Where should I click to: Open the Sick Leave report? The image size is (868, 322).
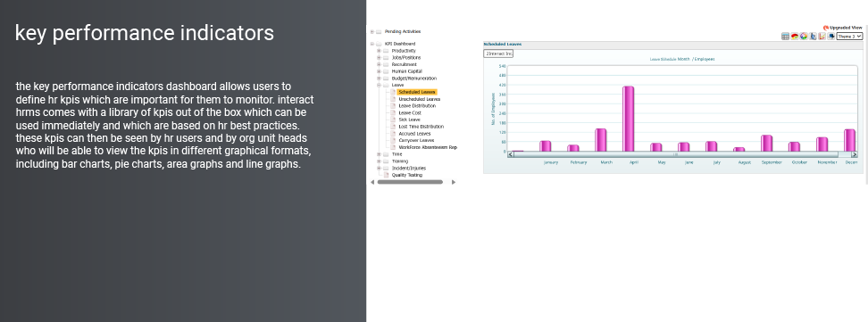pyautogui.click(x=409, y=120)
